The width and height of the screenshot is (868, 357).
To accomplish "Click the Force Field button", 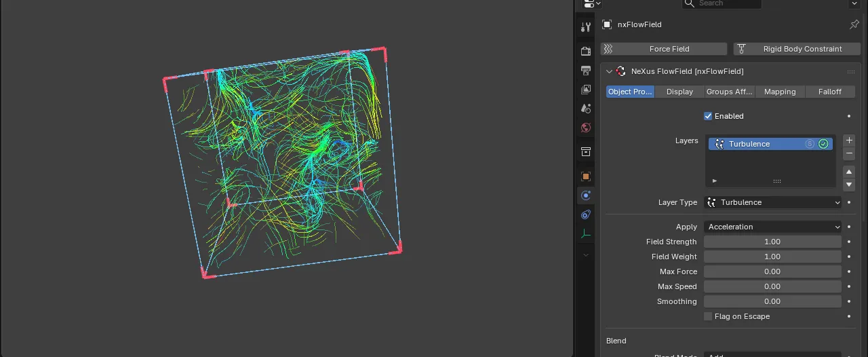I will [664, 49].
